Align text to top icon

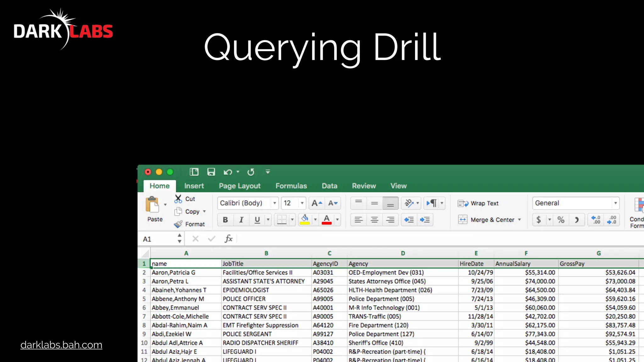[x=358, y=203]
